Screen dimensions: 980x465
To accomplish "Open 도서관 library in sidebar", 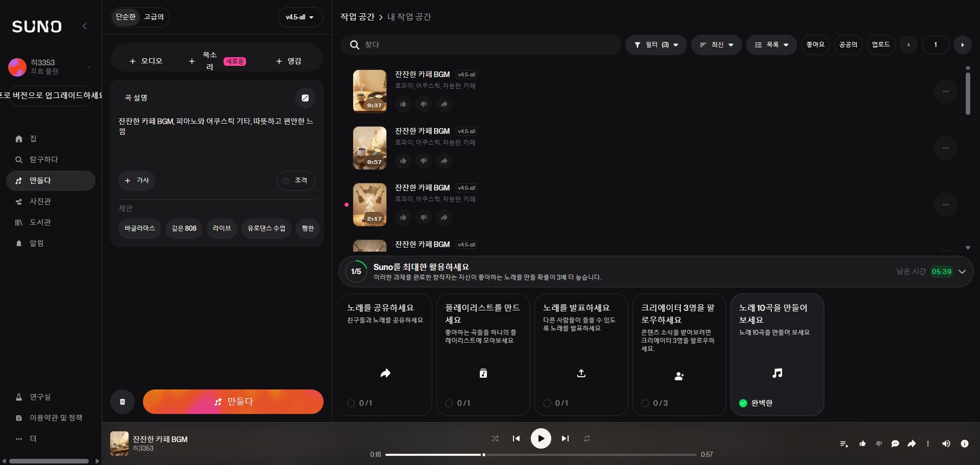I will [x=51, y=223].
